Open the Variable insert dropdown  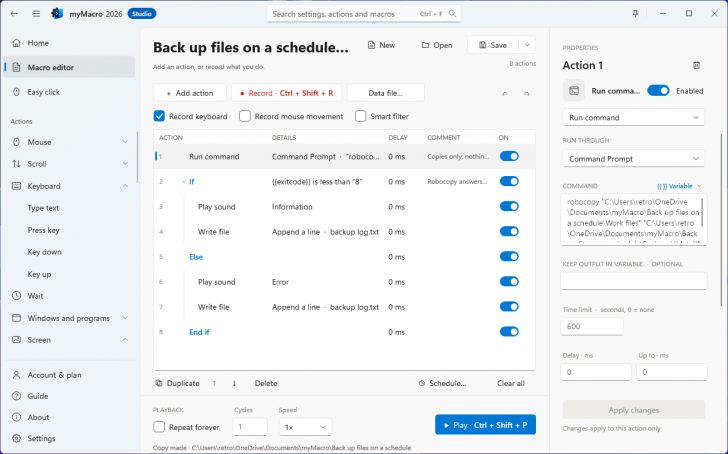coord(679,186)
